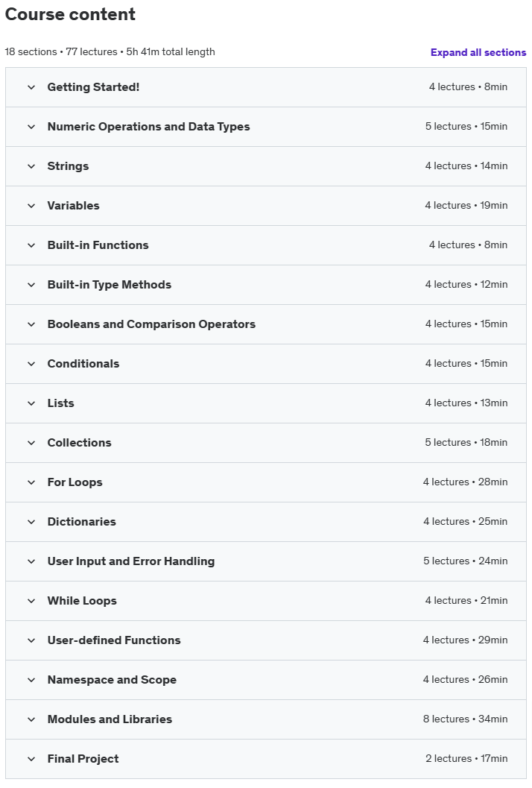Expand User-defined Functions section title
Image resolution: width=532 pixels, height=788 pixels.
pos(114,640)
